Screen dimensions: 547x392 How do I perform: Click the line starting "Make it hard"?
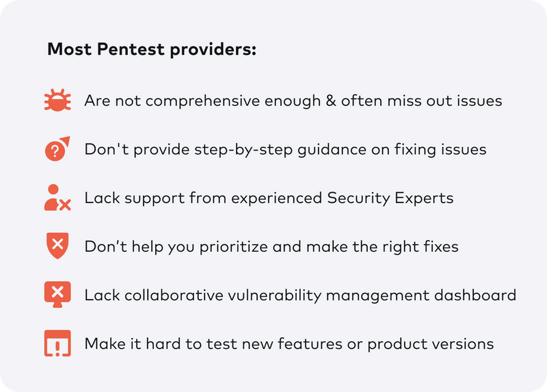[289, 343]
